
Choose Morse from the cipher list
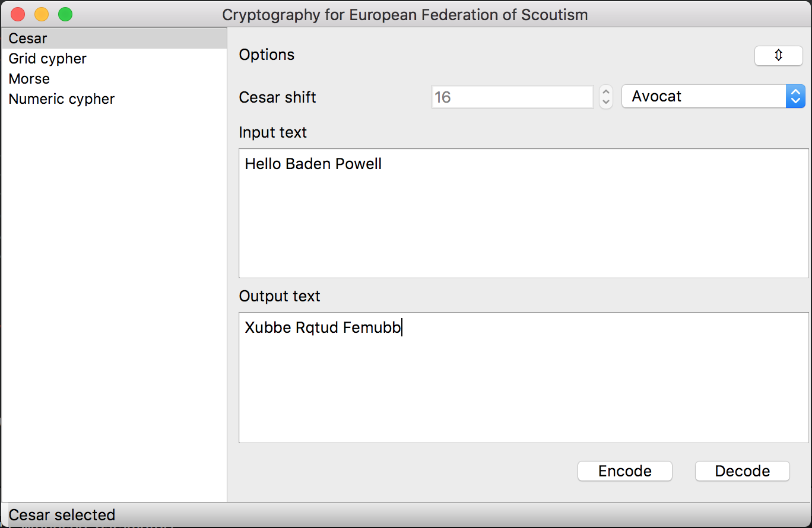click(x=114, y=79)
